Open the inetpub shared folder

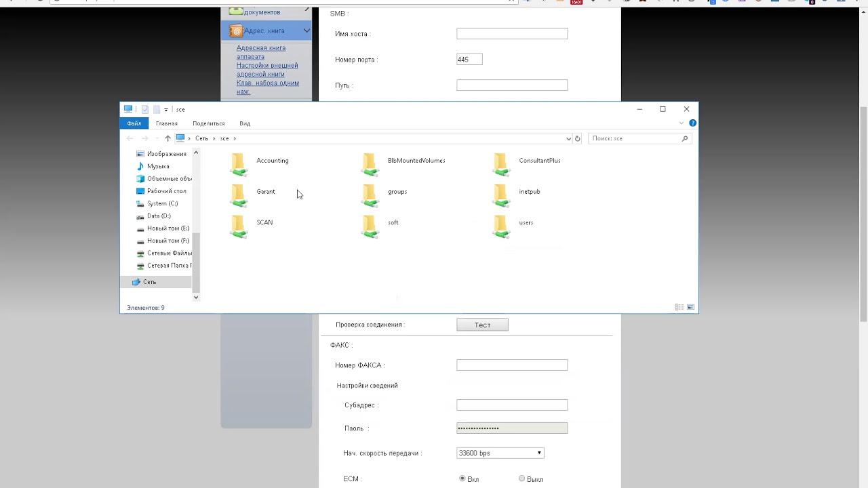point(517,195)
